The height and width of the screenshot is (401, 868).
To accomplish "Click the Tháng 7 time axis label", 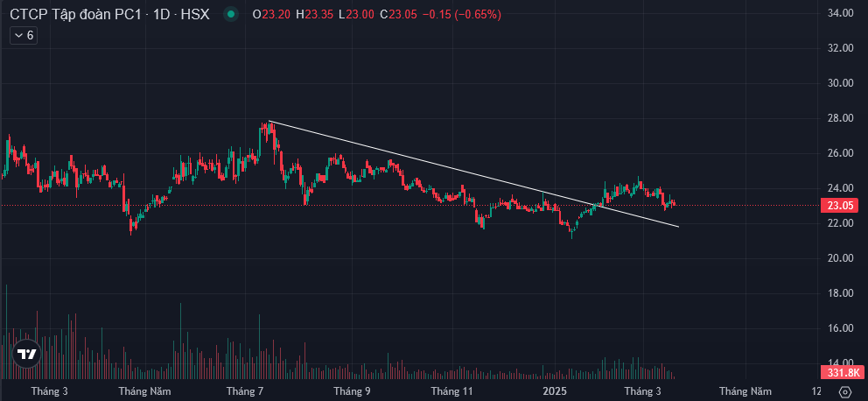I will (x=245, y=391).
